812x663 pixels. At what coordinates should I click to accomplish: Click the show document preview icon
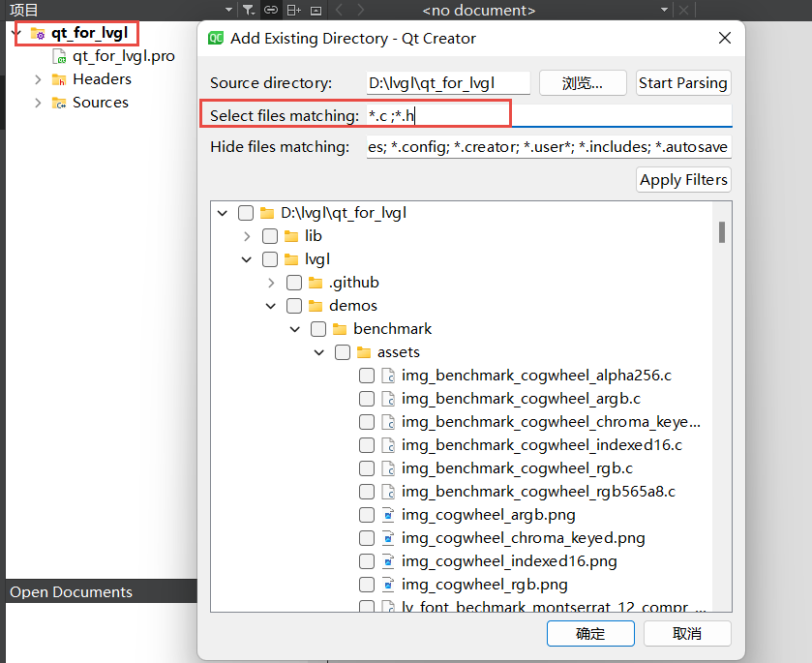(316, 10)
